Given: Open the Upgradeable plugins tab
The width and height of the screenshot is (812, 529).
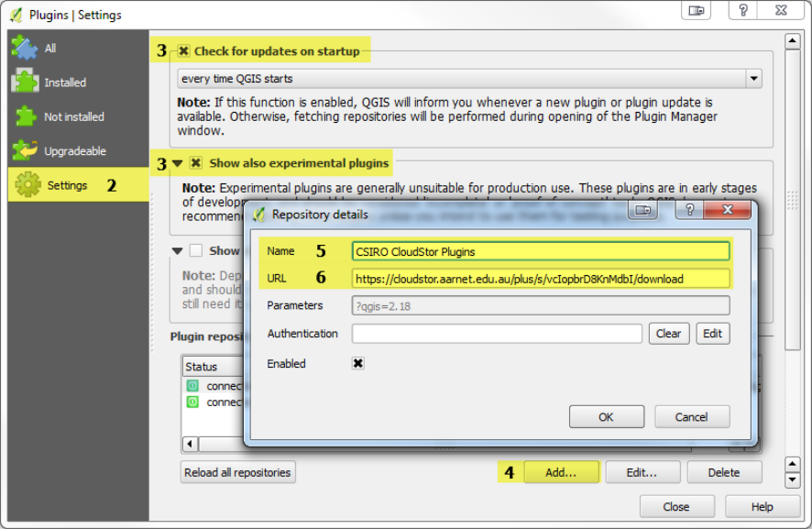Looking at the screenshot, I should 78,150.
